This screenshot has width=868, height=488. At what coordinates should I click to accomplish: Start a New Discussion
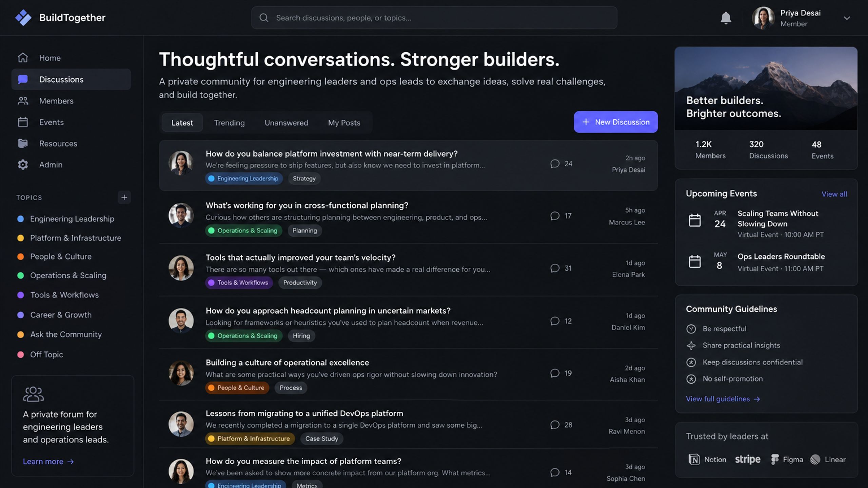click(x=616, y=122)
